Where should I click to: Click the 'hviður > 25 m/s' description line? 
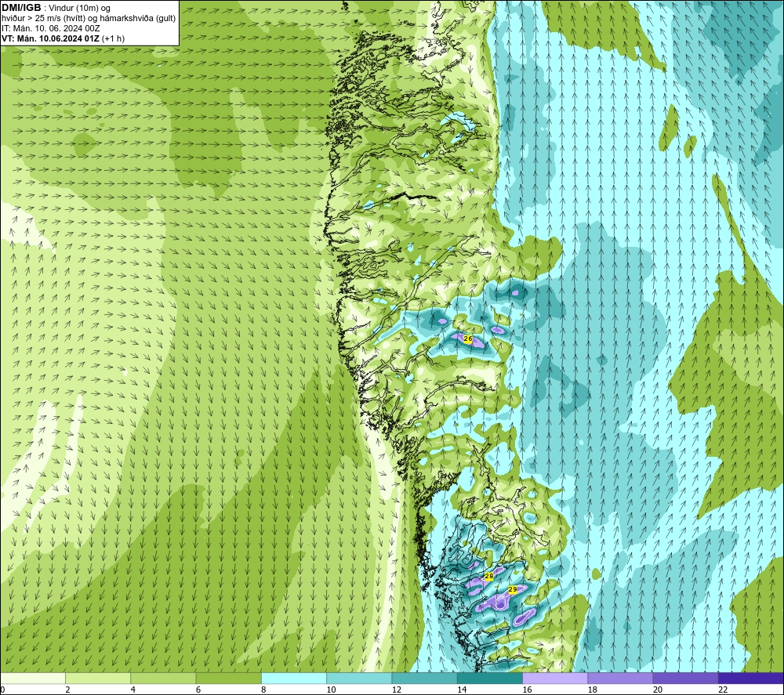tap(89, 19)
